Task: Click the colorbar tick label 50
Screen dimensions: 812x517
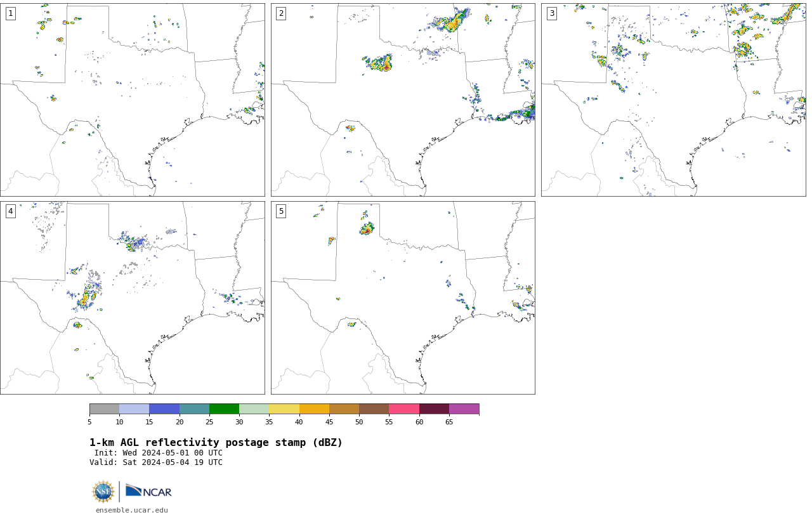Action: [x=359, y=422]
